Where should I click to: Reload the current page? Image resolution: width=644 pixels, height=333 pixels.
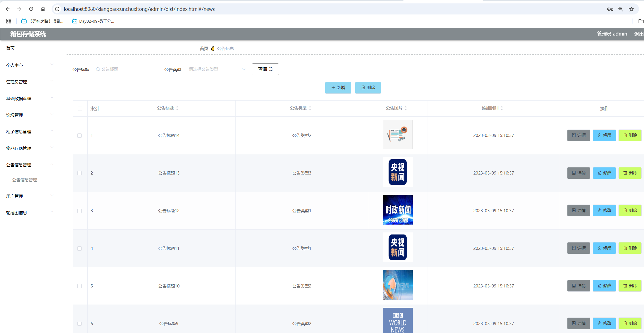[31, 9]
